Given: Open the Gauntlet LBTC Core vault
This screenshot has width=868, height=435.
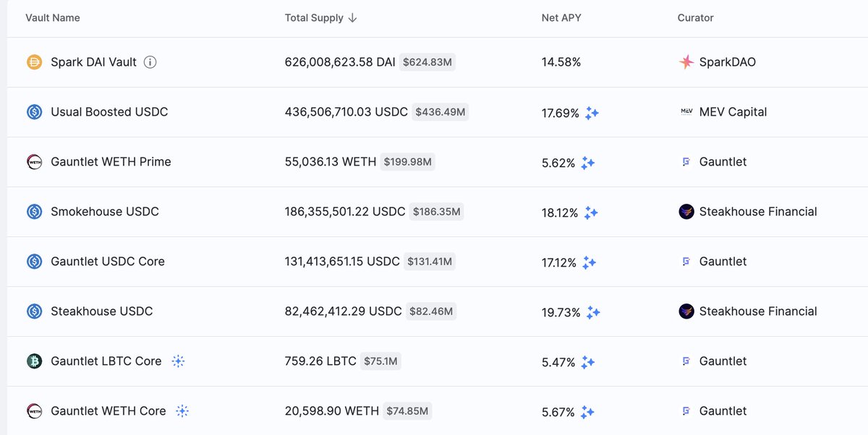Looking at the screenshot, I should (x=106, y=361).
